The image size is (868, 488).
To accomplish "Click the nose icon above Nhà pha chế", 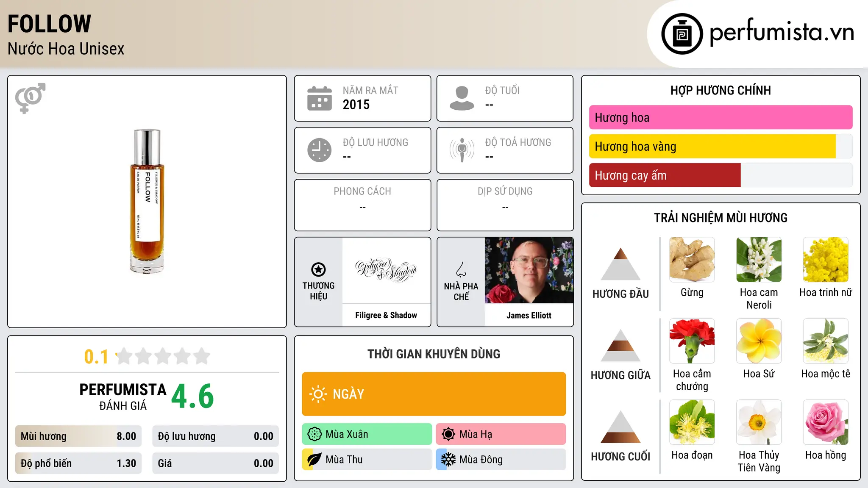I will click(461, 269).
